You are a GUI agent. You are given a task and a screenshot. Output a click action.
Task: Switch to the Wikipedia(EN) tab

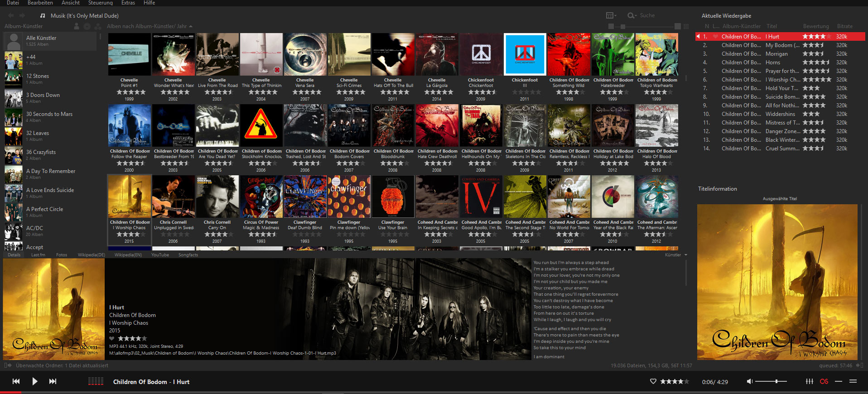(x=128, y=255)
